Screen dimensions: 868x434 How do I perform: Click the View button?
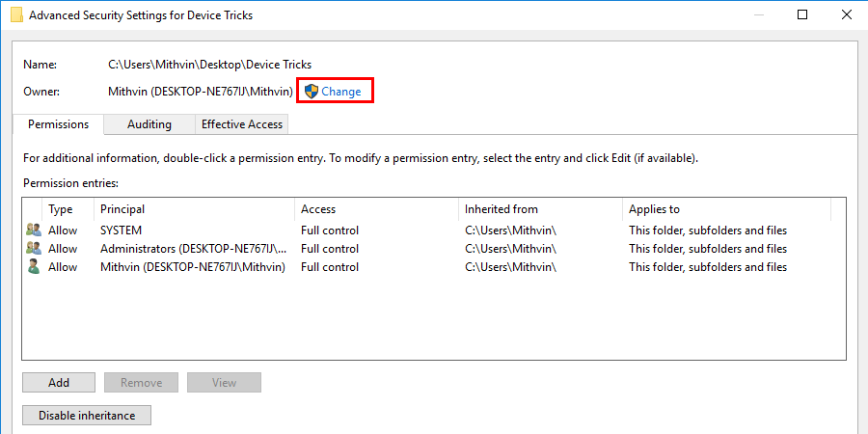[224, 383]
